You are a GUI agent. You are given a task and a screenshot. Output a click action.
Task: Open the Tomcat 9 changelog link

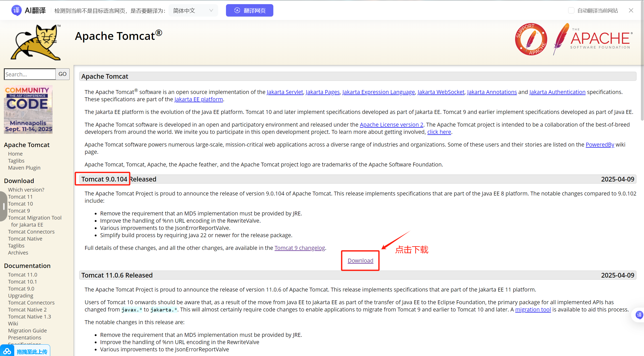299,248
